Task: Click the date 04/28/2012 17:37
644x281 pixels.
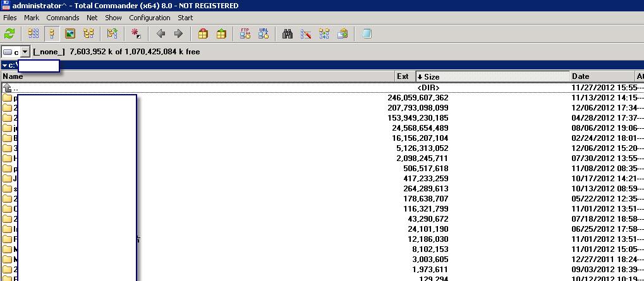Action: click(x=605, y=118)
